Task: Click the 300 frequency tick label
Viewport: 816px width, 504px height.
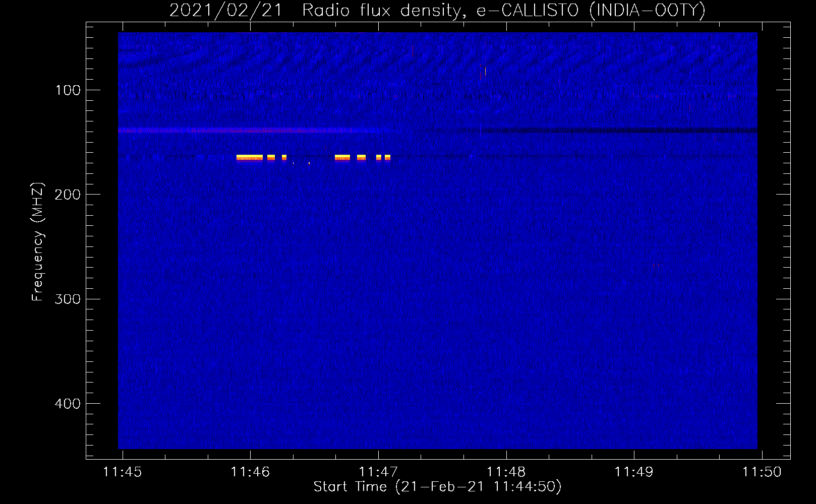Action: click(68, 299)
